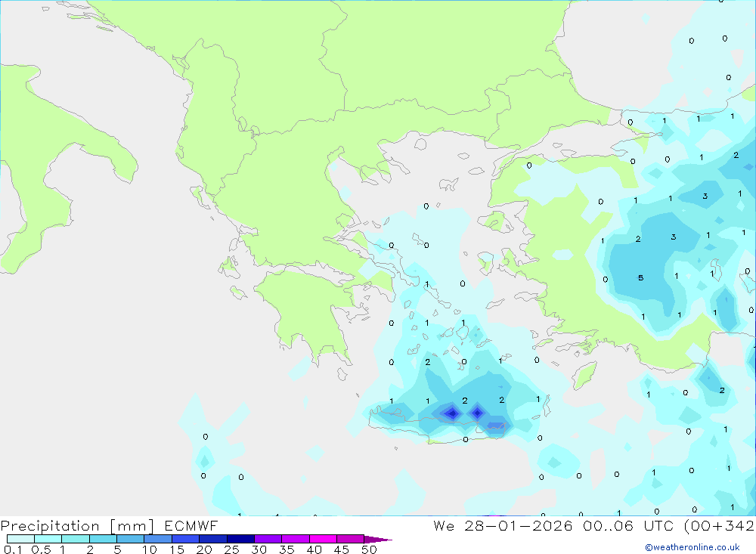Click the "We" weekday abbreviation
The height and width of the screenshot is (554, 756).
pos(444,525)
